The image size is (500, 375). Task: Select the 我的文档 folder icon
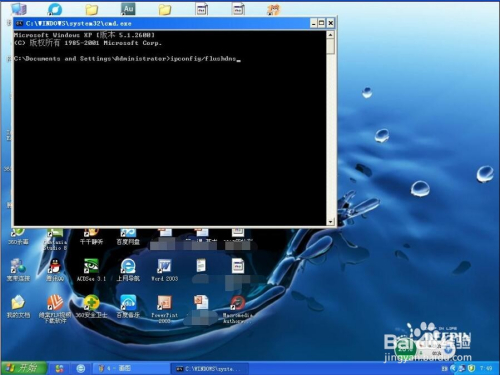(x=18, y=306)
